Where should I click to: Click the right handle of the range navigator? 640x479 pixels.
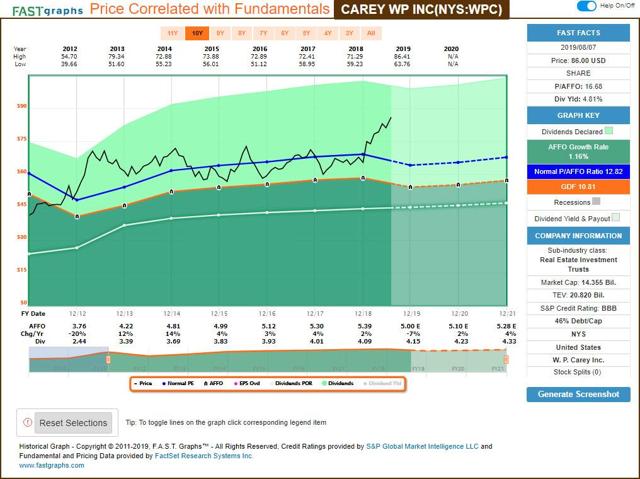coord(506,359)
